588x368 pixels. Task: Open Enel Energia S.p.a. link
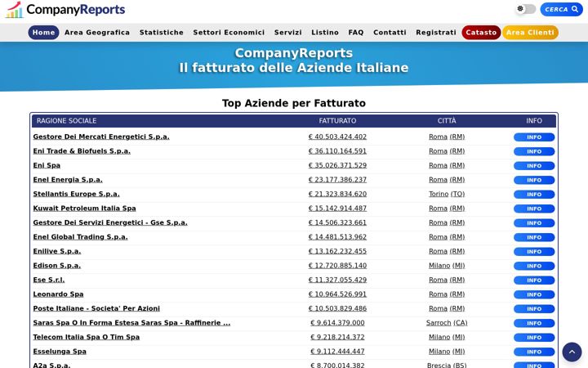tap(68, 179)
